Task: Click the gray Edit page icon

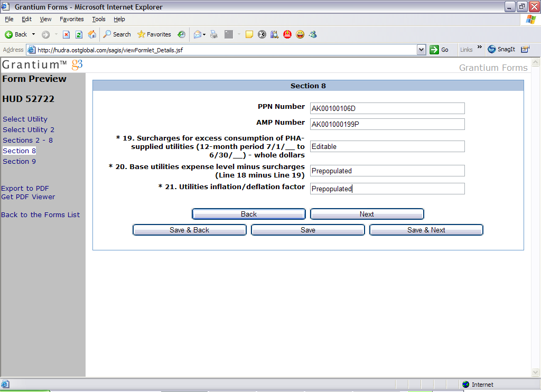Action: (x=229, y=34)
